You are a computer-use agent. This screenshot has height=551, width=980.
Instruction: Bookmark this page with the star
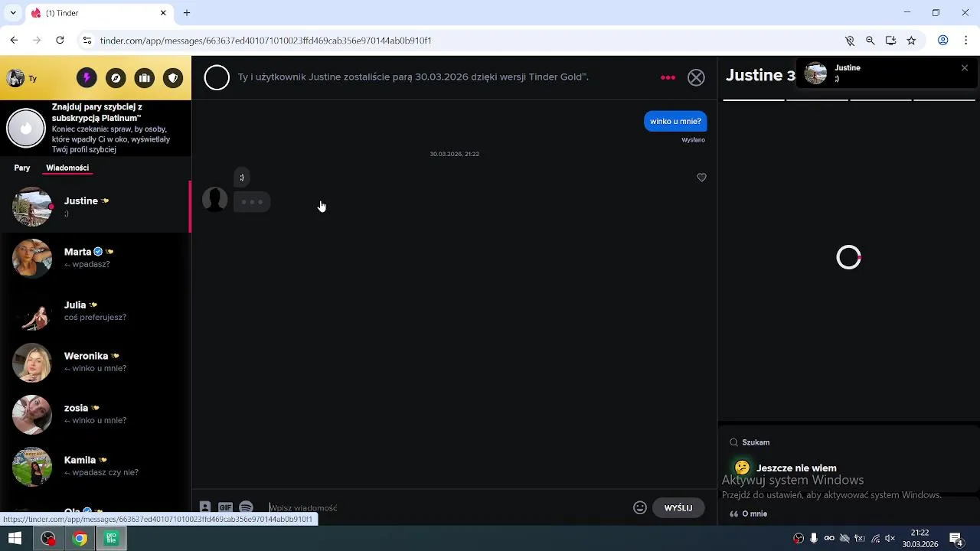pos(911,41)
